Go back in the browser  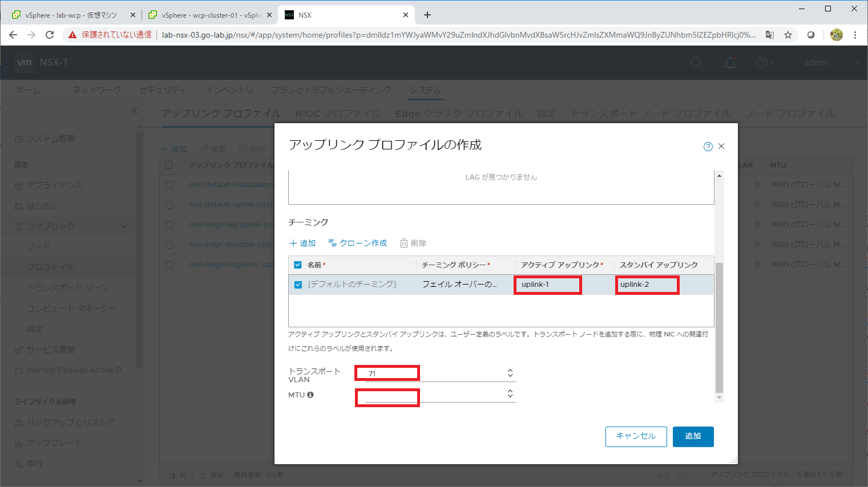[x=13, y=35]
